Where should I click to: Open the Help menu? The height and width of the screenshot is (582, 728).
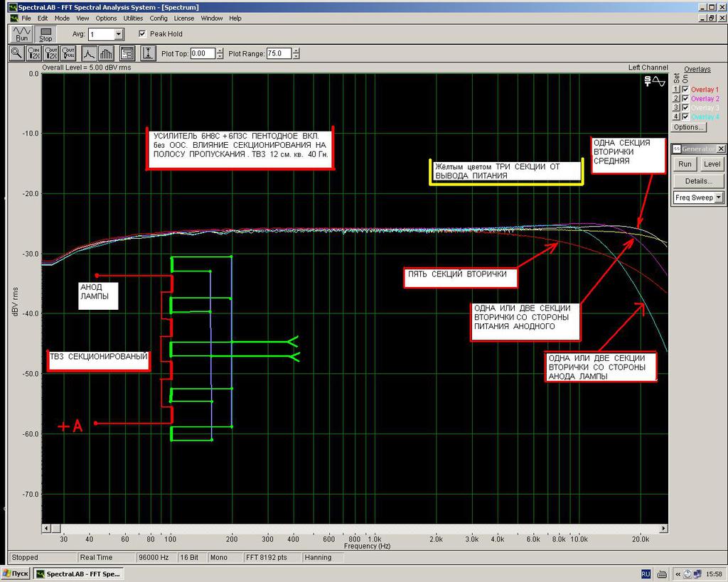click(235, 18)
